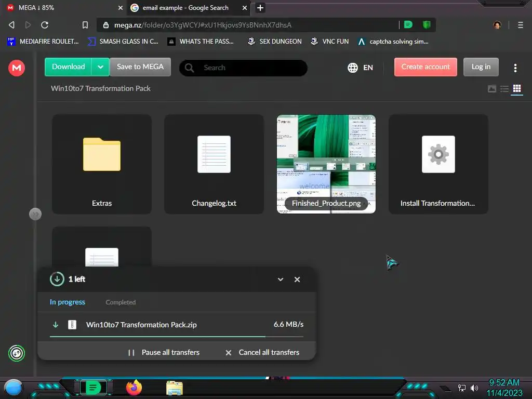Screen dimensions: 532x399
Task: Click the green Download button
Action: click(x=68, y=67)
